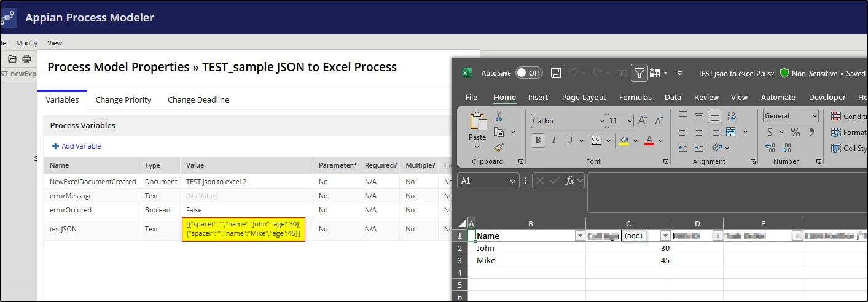Apply yellow Fill Color swatch
The image size is (868, 302).
(x=624, y=141)
